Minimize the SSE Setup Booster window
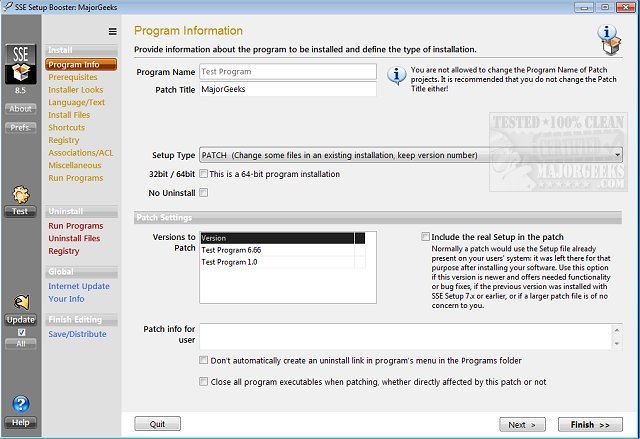Image resolution: width=640 pixels, height=439 pixels. (x=584, y=7)
